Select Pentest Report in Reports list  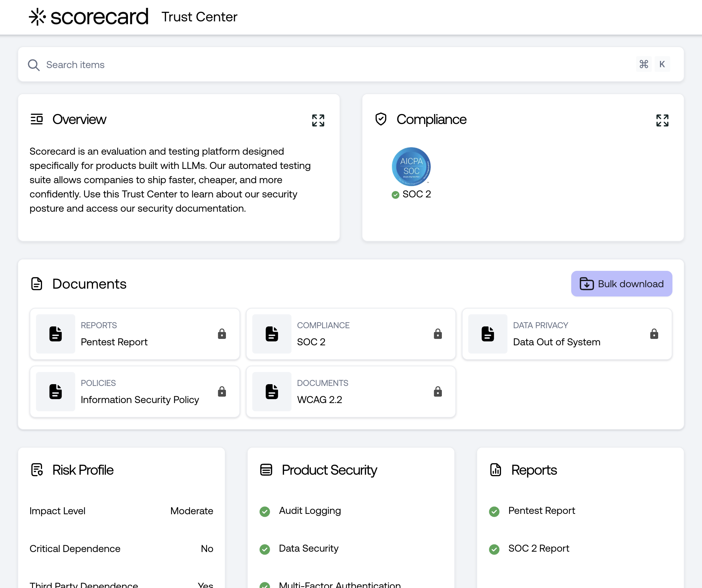(542, 511)
